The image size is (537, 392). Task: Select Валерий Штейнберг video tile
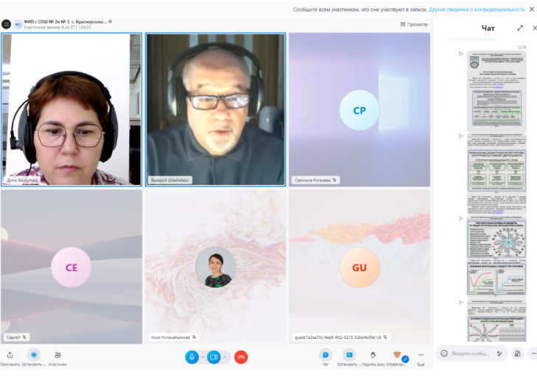click(215, 108)
